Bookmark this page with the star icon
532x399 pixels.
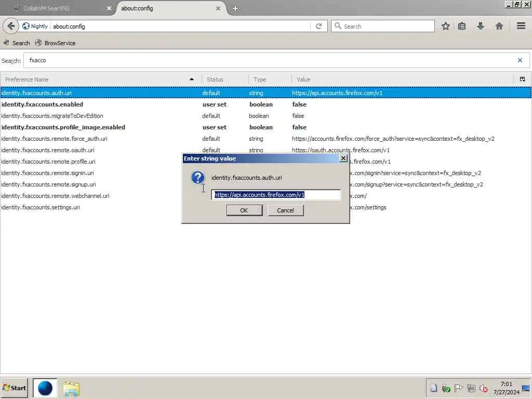tap(445, 26)
